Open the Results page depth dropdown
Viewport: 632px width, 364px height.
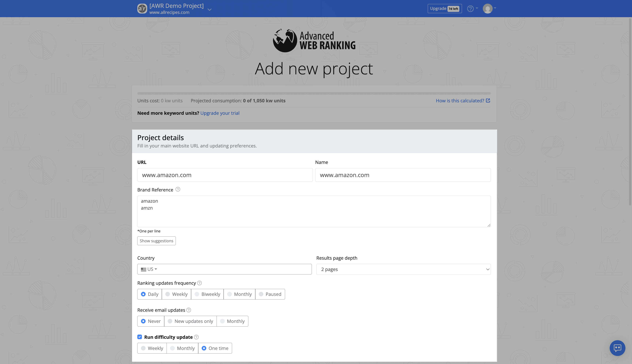403,269
